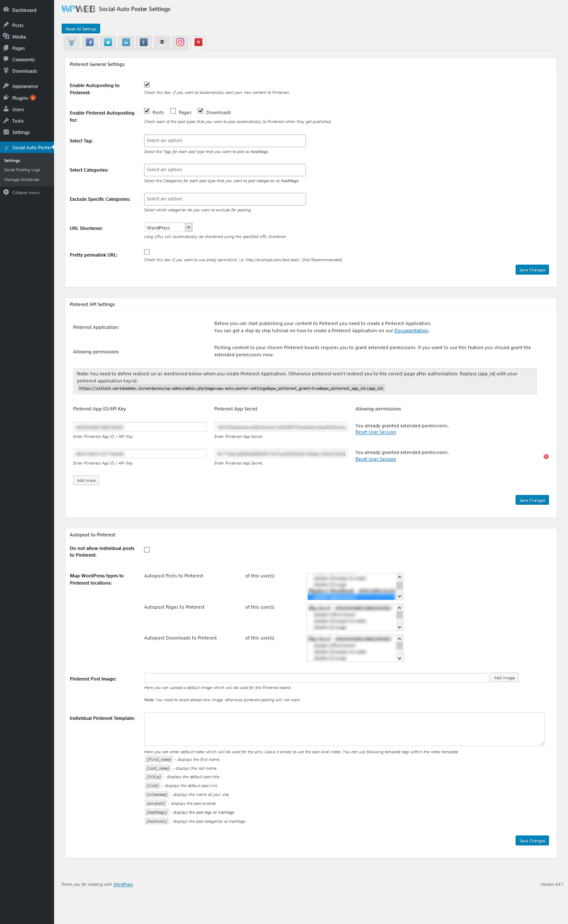This screenshot has width=568, height=924.
Task: Open the Twitter settings tab icon
Action: 108,42
